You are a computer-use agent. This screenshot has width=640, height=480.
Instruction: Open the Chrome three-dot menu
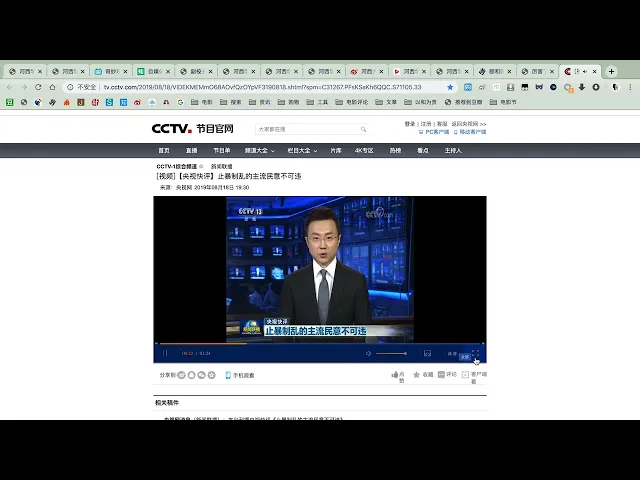[x=631, y=87]
